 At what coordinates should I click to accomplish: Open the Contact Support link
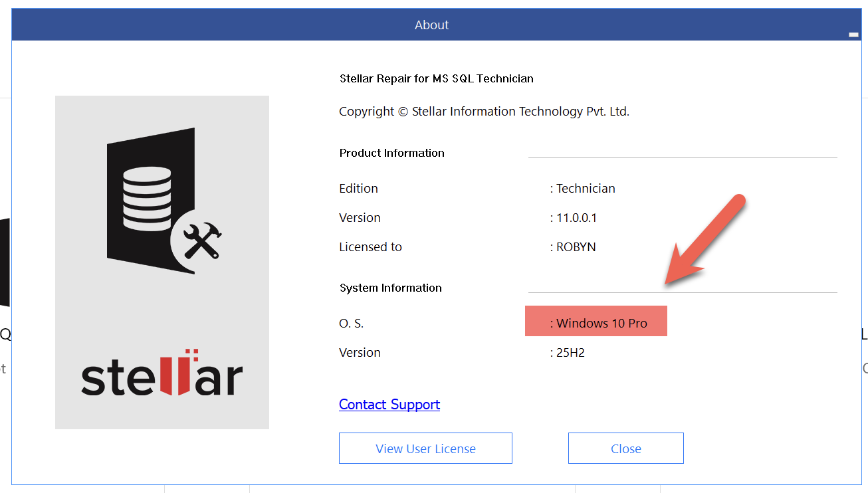389,404
